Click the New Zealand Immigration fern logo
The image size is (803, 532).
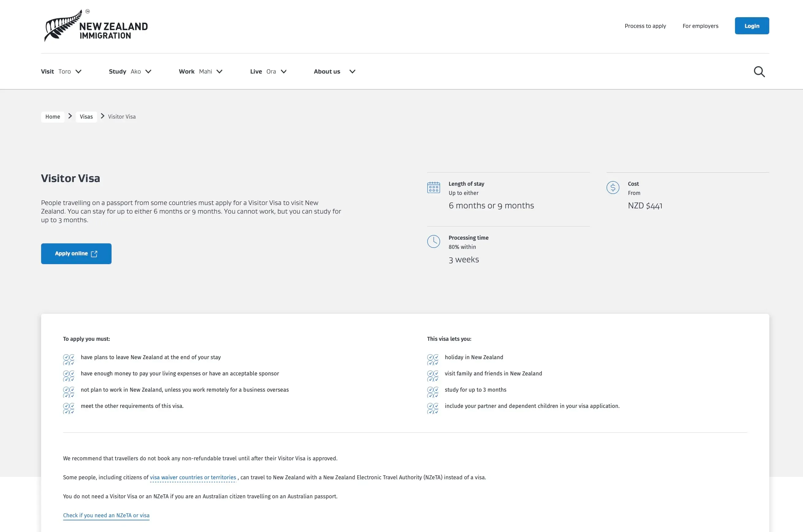pyautogui.click(x=63, y=25)
